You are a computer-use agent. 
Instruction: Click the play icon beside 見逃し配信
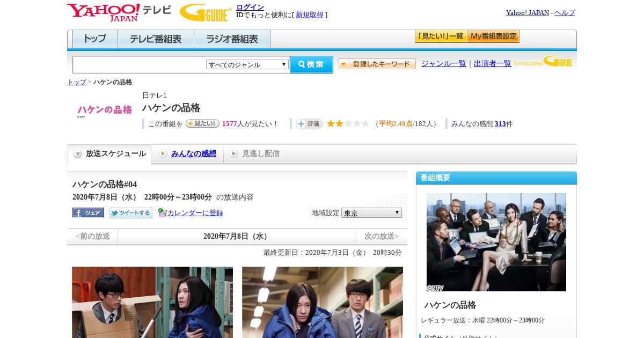pos(233,154)
